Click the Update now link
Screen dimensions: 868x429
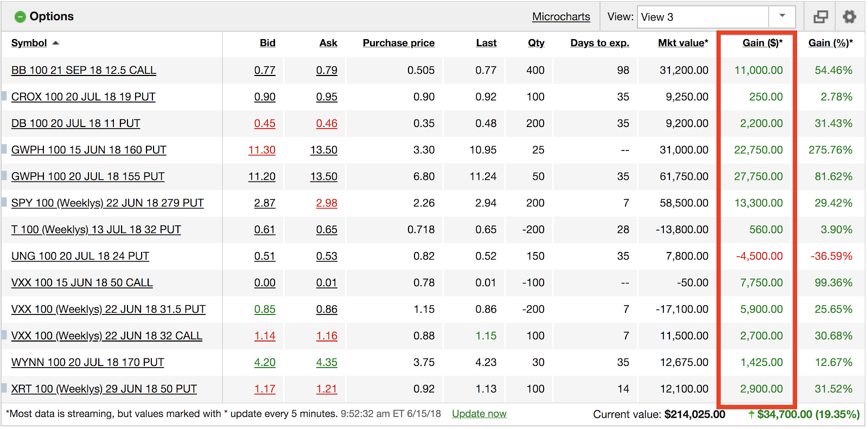(479, 414)
